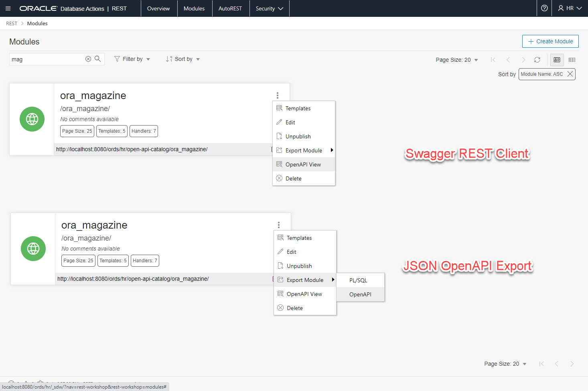Select Unpublish in upper context menu
This screenshot has height=391, width=588.
(304, 136)
